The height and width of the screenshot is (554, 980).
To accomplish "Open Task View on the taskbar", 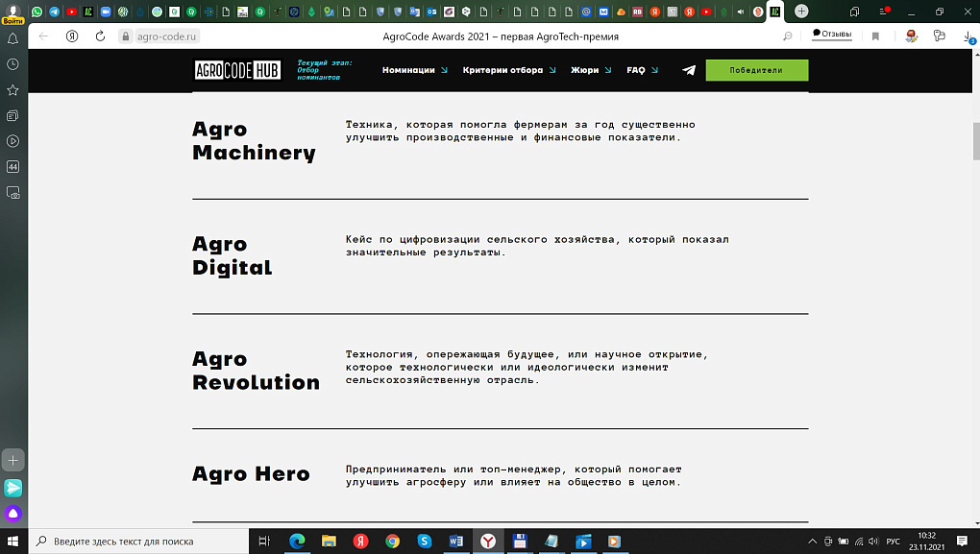I will 264,541.
